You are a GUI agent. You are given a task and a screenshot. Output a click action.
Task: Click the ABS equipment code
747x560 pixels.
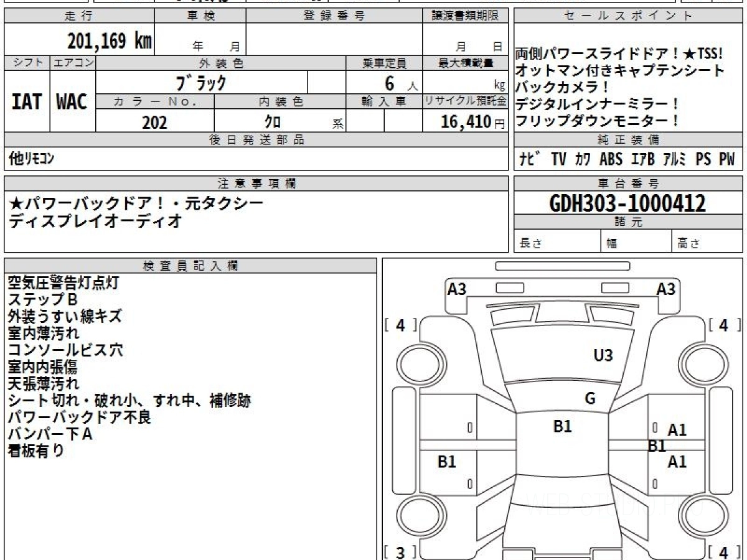tap(611, 159)
